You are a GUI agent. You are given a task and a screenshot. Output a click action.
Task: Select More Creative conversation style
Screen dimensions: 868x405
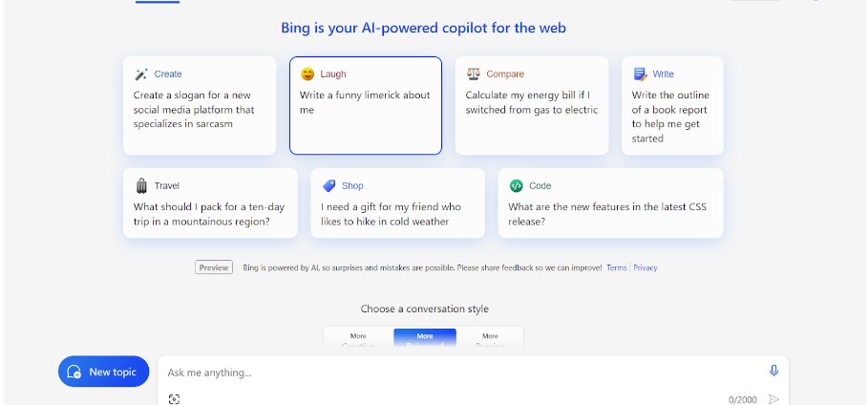point(358,338)
